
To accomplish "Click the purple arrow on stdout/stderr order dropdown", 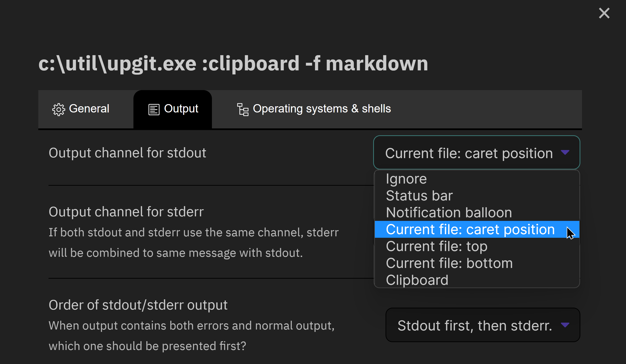I will click(565, 325).
